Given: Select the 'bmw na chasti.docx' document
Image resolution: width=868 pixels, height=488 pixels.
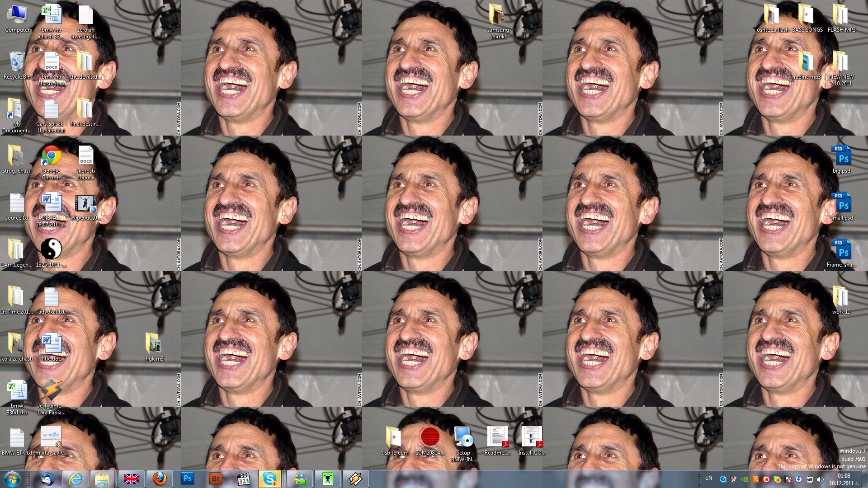Looking at the screenshot, I should [52, 69].
